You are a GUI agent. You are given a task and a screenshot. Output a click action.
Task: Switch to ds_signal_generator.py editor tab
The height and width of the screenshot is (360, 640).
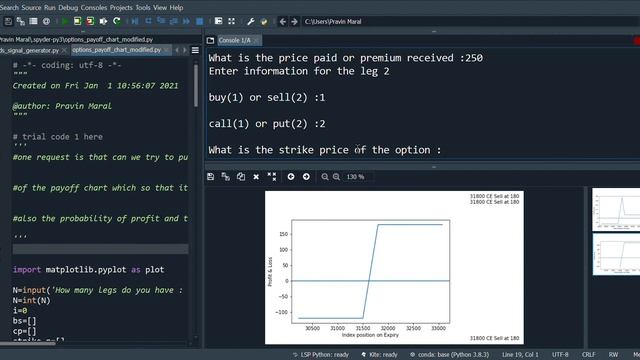(x=29, y=50)
